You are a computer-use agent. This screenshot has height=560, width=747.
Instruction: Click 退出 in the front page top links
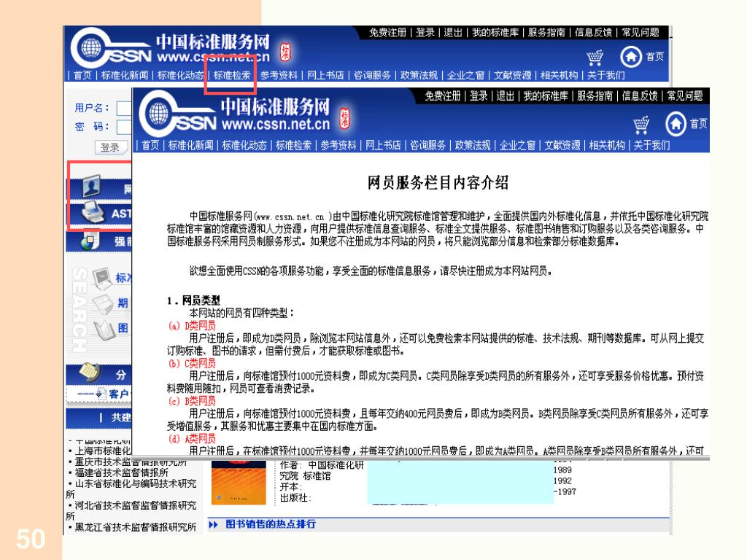tap(506, 96)
